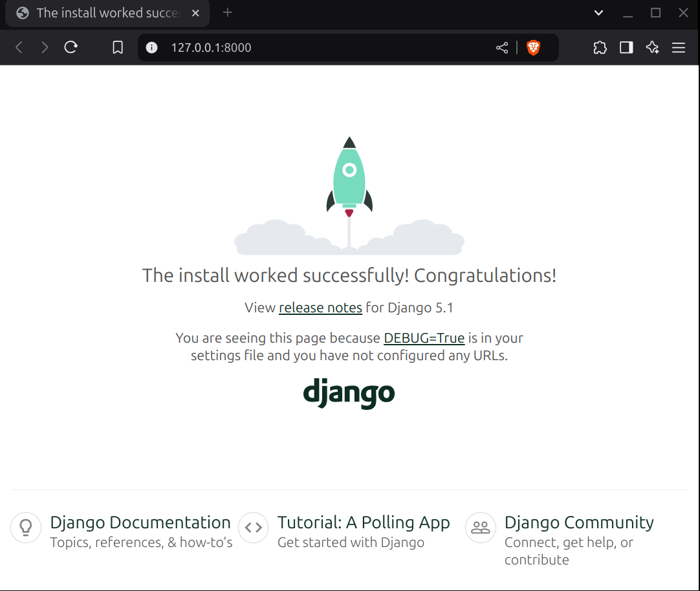Open a new tab with the plus button
700x591 pixels.
pos(226,12)
